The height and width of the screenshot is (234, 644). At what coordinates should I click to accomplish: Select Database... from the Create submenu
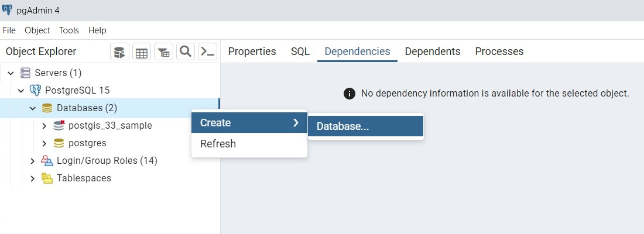click(x=365, y=126)
